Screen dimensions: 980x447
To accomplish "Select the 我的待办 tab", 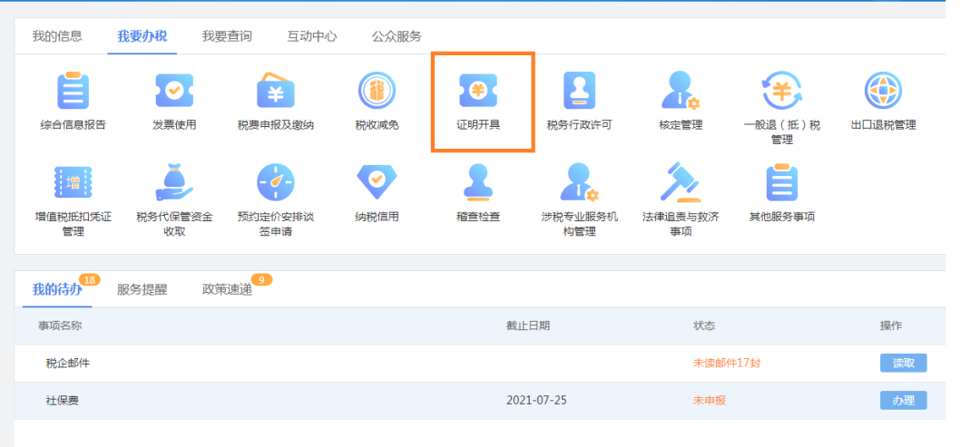I will tap(57, 289).
